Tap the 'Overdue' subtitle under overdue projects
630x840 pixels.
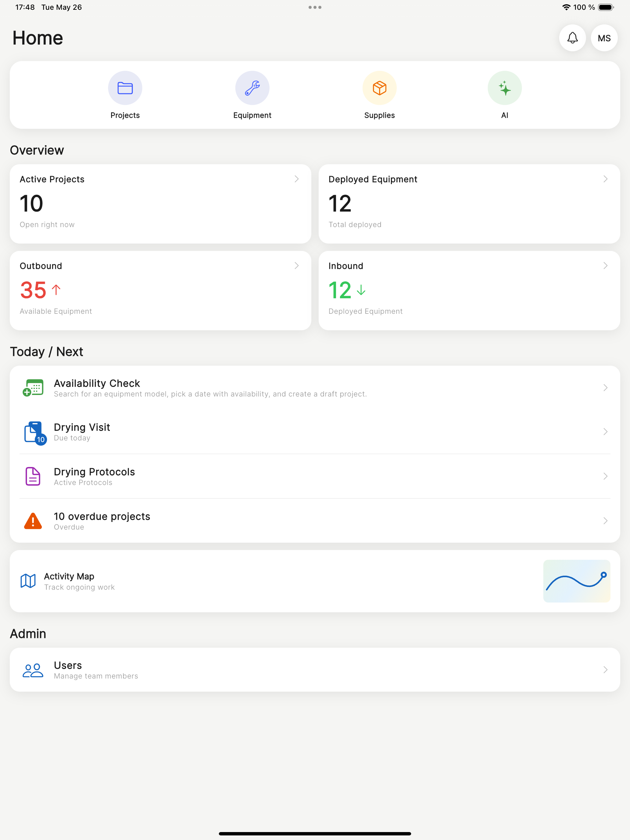(x=69, y=527)
